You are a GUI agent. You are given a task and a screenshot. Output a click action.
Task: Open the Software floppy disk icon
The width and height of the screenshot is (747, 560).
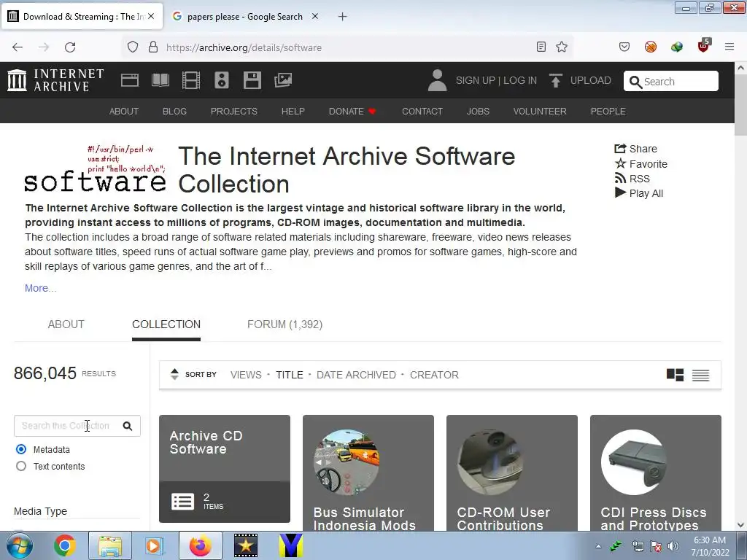pyautogui.click(x=252, y=80)
